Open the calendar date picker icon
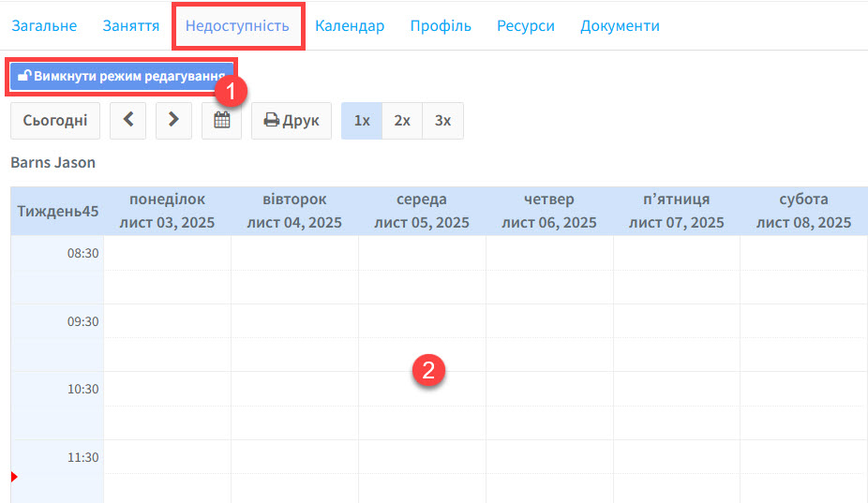 [x=221, y=121]
